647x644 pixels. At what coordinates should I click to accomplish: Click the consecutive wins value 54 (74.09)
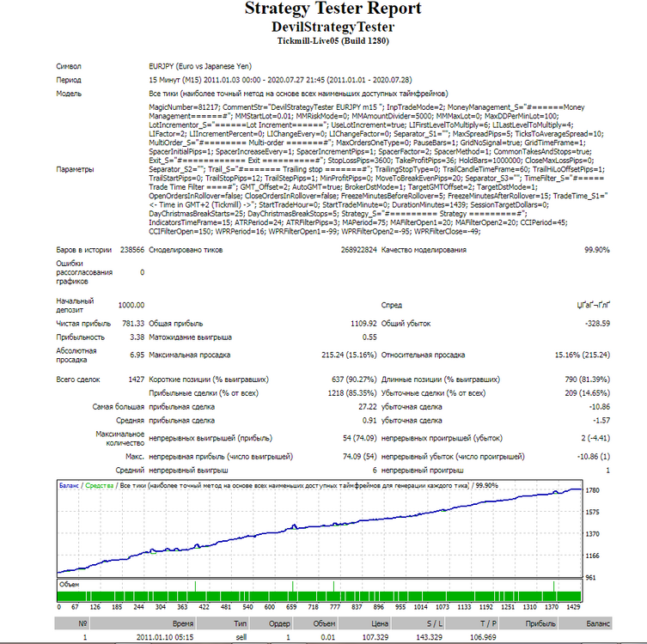tap(360, 438)
